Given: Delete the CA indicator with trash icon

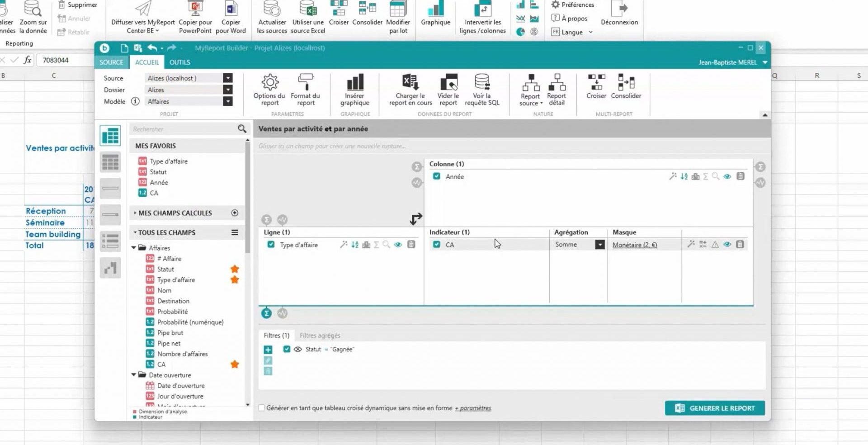Looking at the screenshot, I should (740, 244).
